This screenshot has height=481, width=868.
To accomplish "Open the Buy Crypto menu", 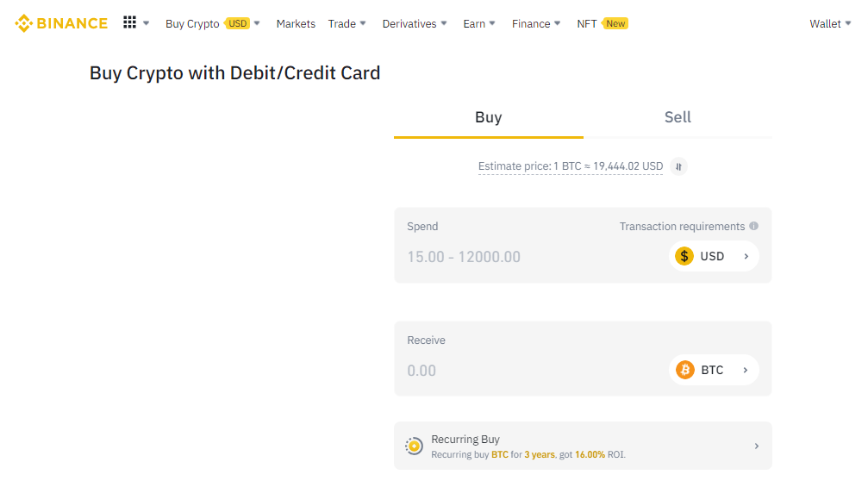I will tap(192, 24).
